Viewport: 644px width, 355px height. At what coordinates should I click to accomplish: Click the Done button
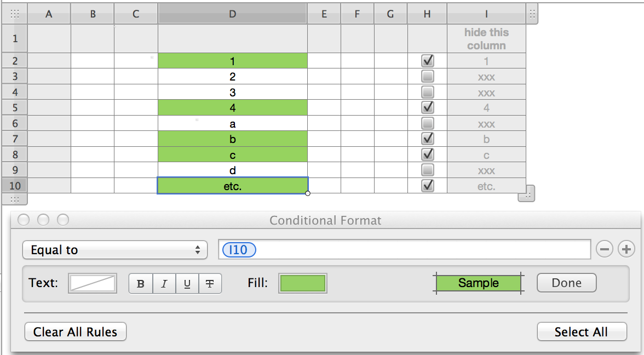(566, 283)
